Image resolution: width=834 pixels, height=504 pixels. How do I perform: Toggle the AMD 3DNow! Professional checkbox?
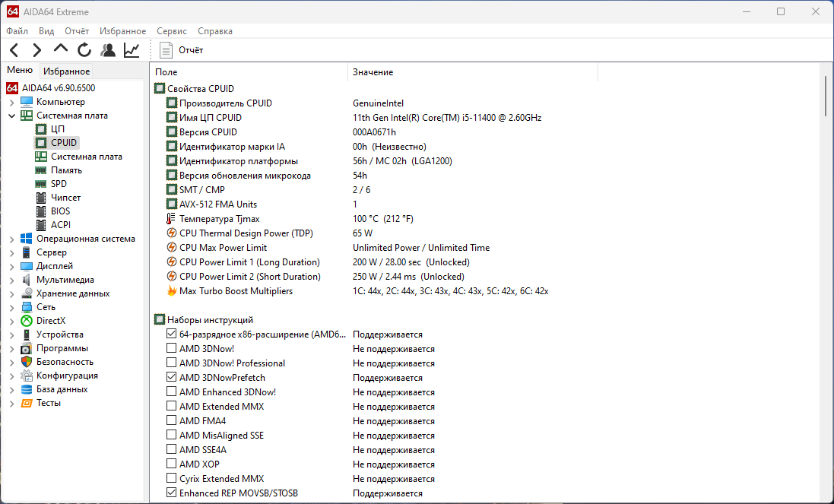(171, 363)
